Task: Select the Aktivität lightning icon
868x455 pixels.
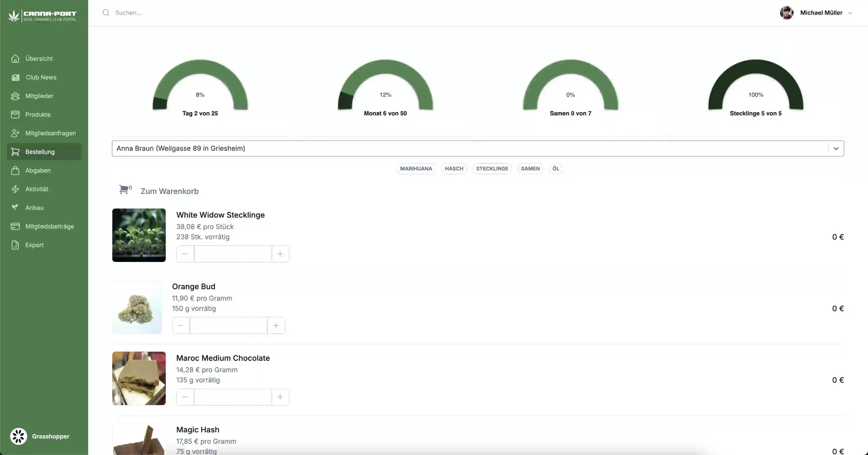Action: tap(15, 189)
